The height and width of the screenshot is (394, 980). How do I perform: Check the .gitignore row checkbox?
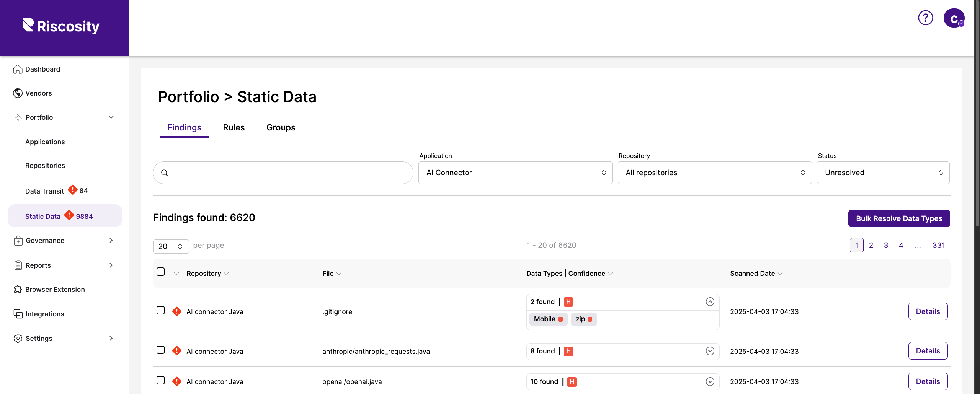[x=161, y=310]
